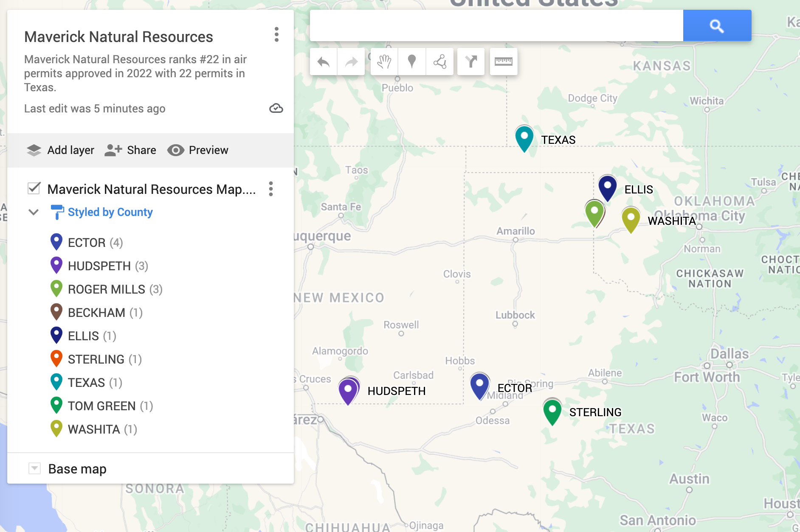Select the Measure distances ruler tool
The width and height of the screenshot is (800, 532).
click(x=503, y=62)
